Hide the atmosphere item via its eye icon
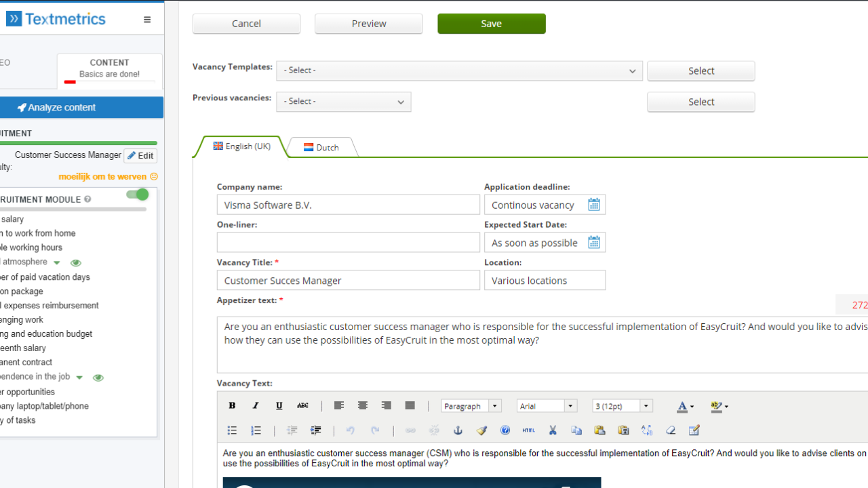Image resolution: width=868 pixels, height=488 pixels. pyautogui.click(x=75, y=262)
